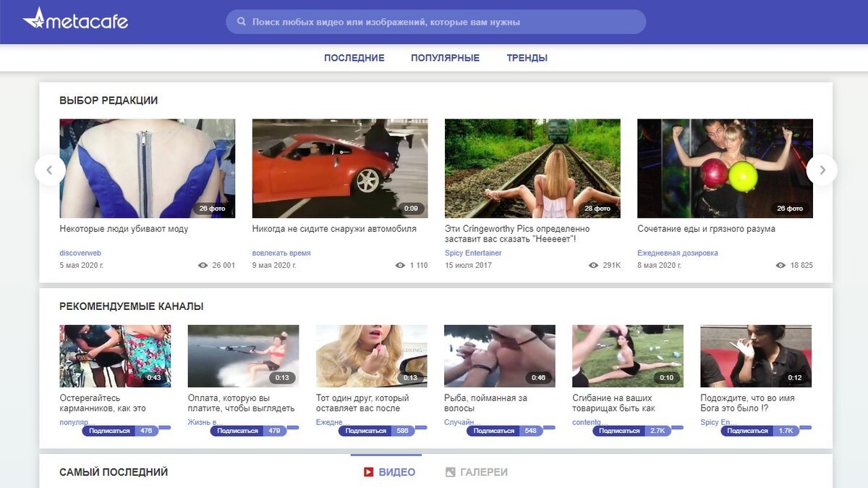Open the ПОПУЛЯРНЫЕ section
The image size is (868, 488).
[445, 58]
